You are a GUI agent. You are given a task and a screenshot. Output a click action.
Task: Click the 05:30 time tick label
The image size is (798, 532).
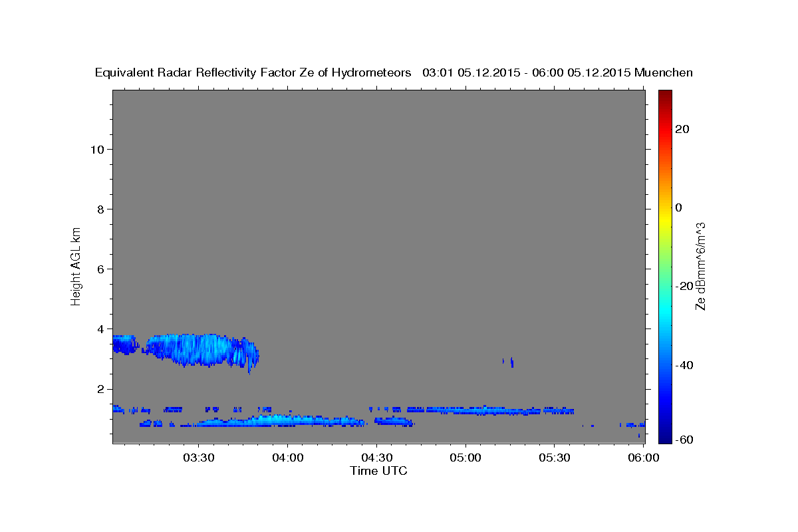pyautogui.click(x=555, y=458)
